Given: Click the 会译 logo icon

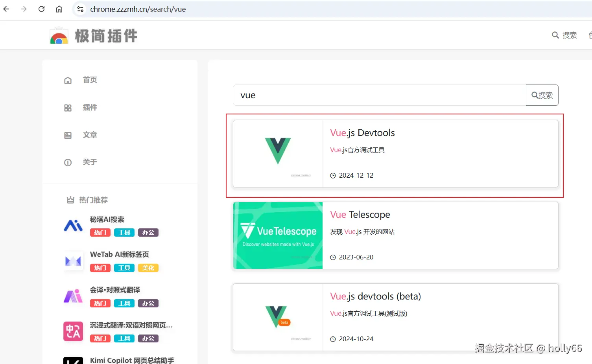Looking at the screenshot, I should pos(73,296).
